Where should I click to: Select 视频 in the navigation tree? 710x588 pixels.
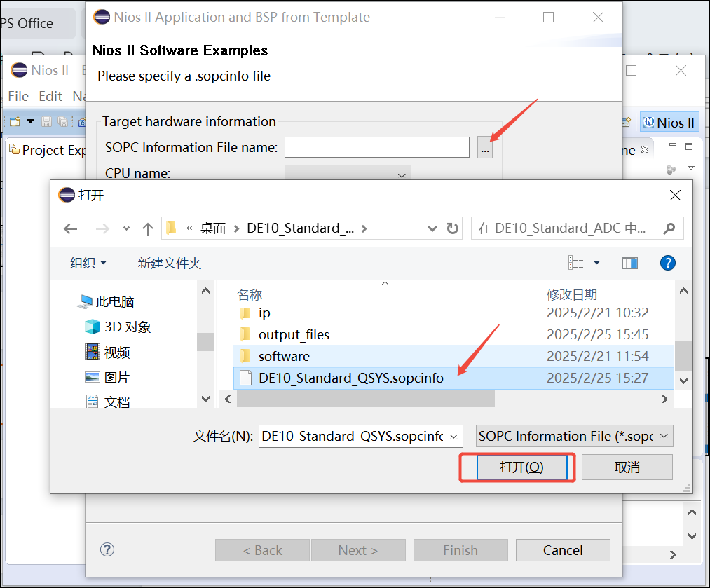[108, 352]
